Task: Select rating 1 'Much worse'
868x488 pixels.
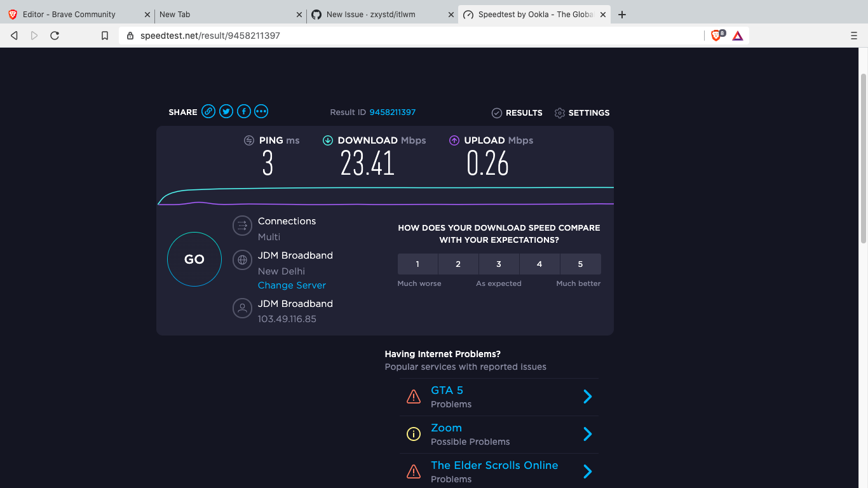Action: (417, 264)
